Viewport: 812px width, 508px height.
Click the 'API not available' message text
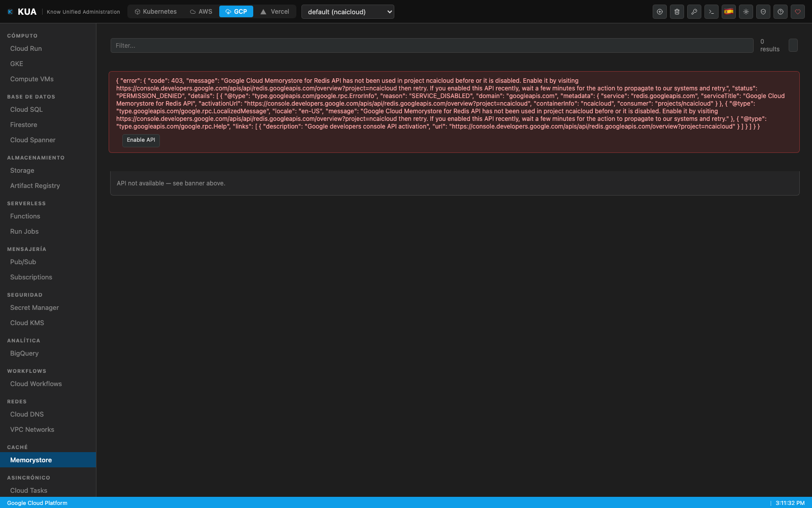pos(171,183)
